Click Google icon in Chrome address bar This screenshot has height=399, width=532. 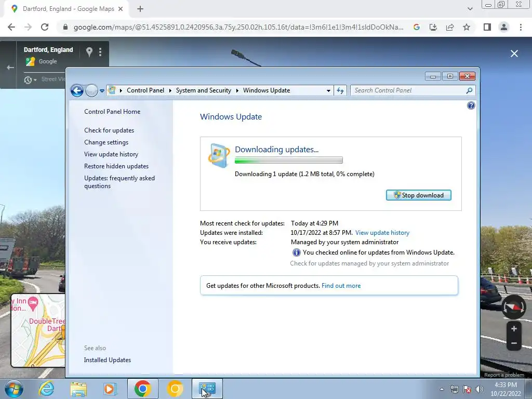coord(417,27)
